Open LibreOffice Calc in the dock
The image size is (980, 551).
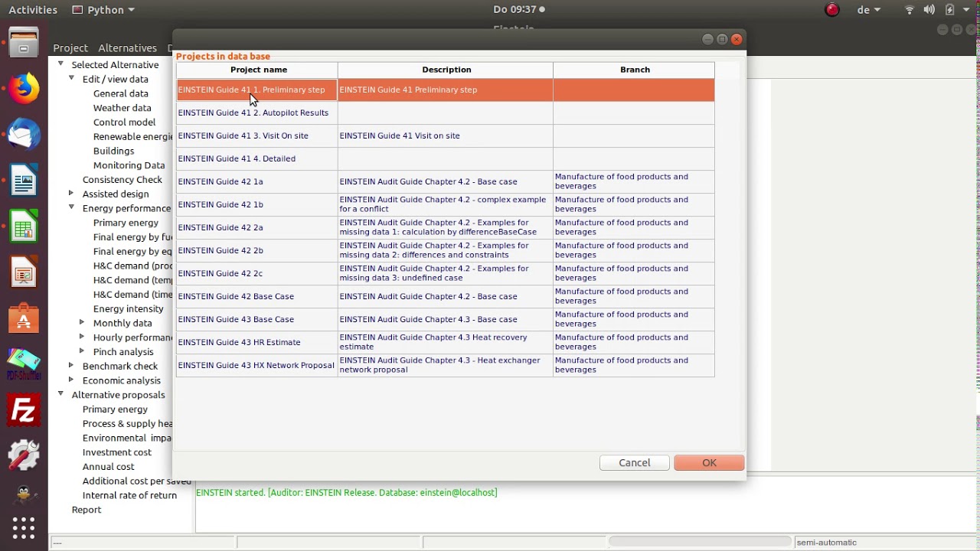[24, 227]
